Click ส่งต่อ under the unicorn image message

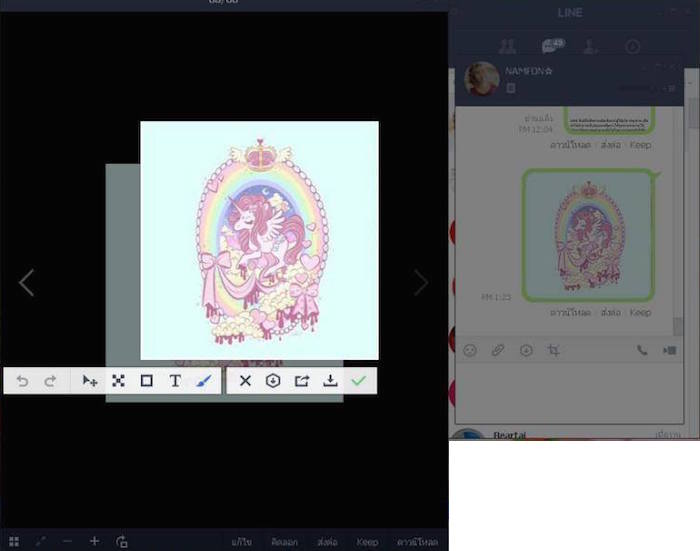[610, 312]
